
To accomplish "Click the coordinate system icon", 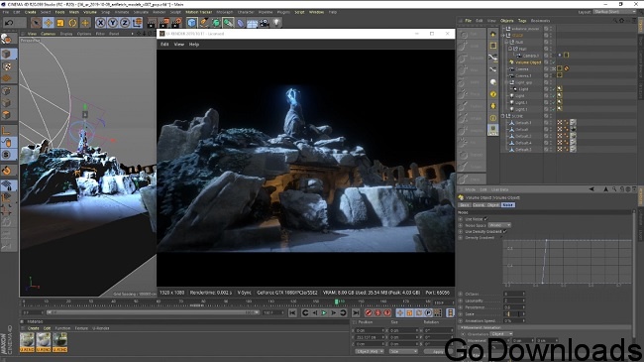I will click(x=137, y=23).
